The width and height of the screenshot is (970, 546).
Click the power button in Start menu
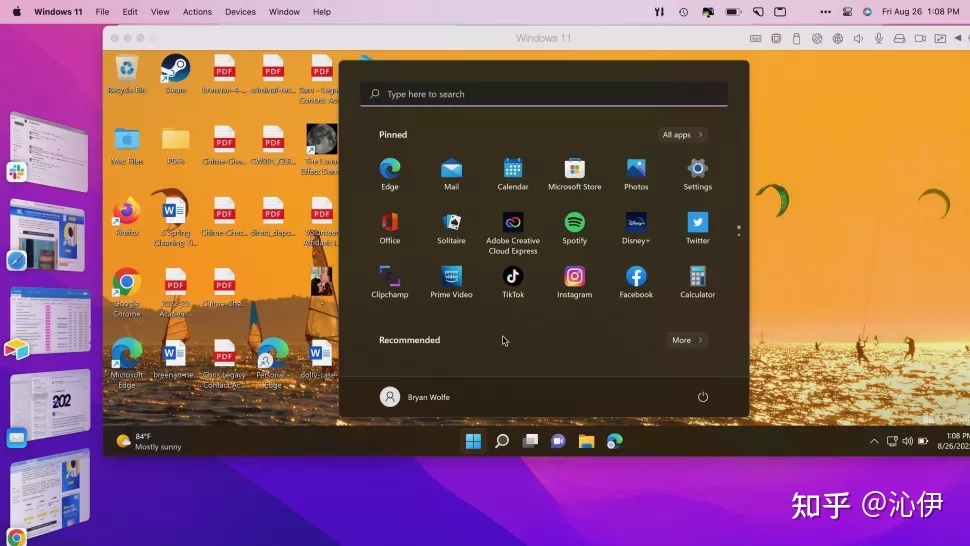point(703,397)
